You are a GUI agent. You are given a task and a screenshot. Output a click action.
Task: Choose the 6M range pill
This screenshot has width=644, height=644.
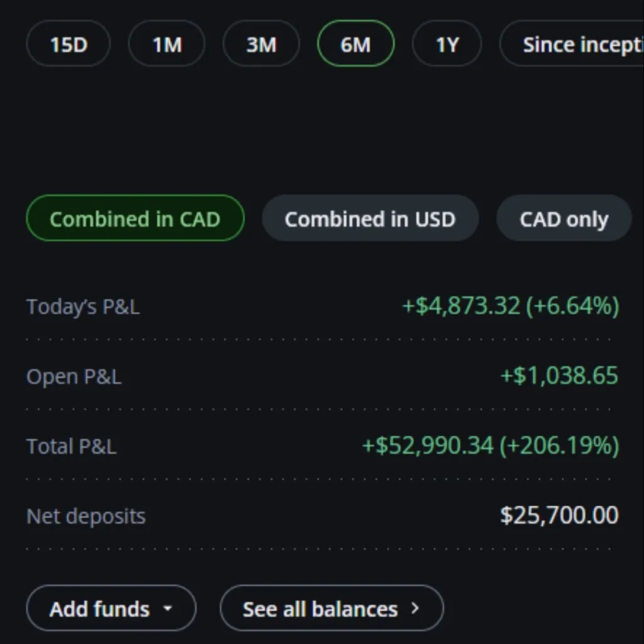(356, 43)
